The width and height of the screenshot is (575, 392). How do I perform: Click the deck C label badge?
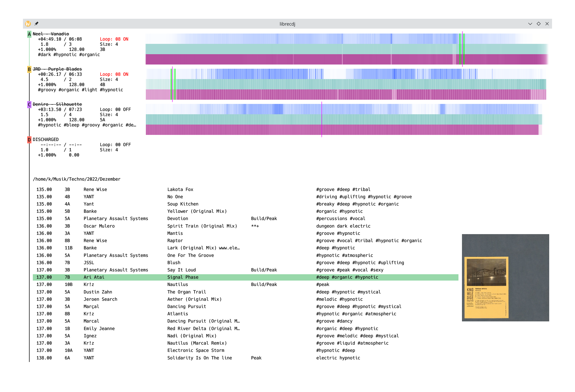[29, 104]
